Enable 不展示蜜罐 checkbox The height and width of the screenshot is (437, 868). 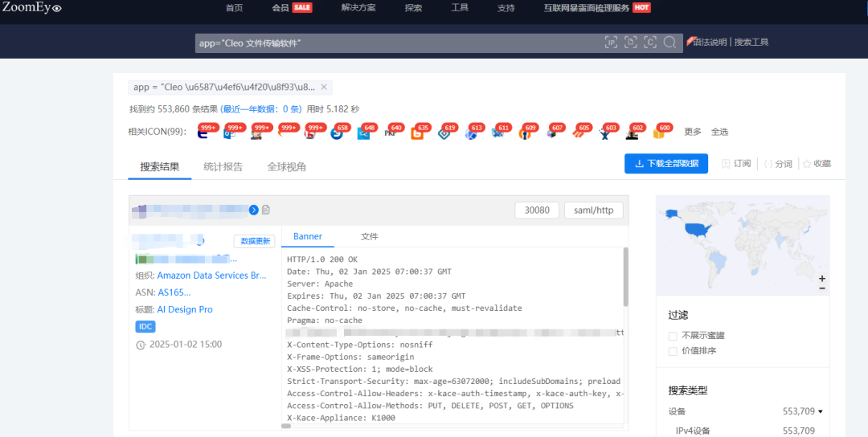pyautogui.click(x=673, y=336)
